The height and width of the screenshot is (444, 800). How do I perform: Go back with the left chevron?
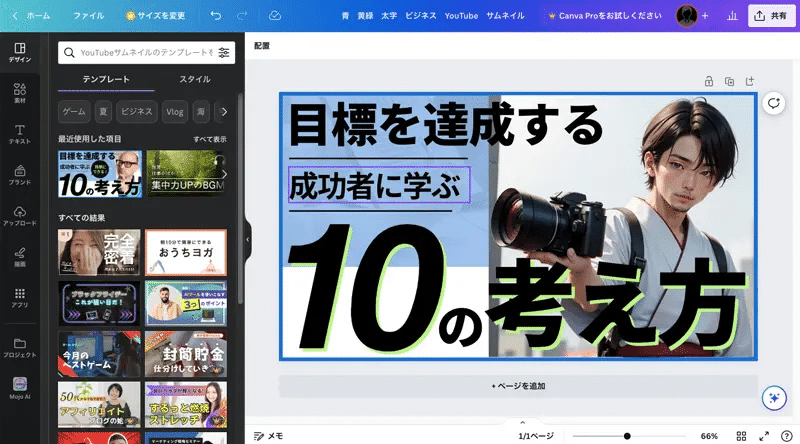coord(15,16)
